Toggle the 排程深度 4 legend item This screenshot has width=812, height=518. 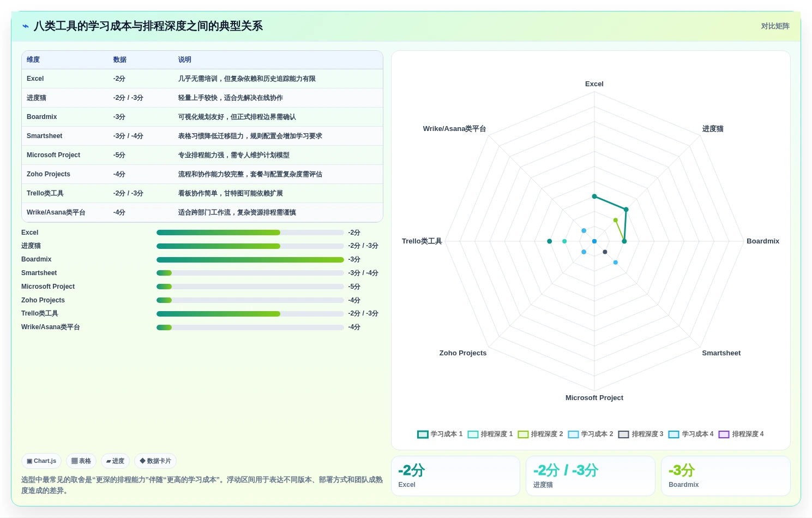(741, 434)
